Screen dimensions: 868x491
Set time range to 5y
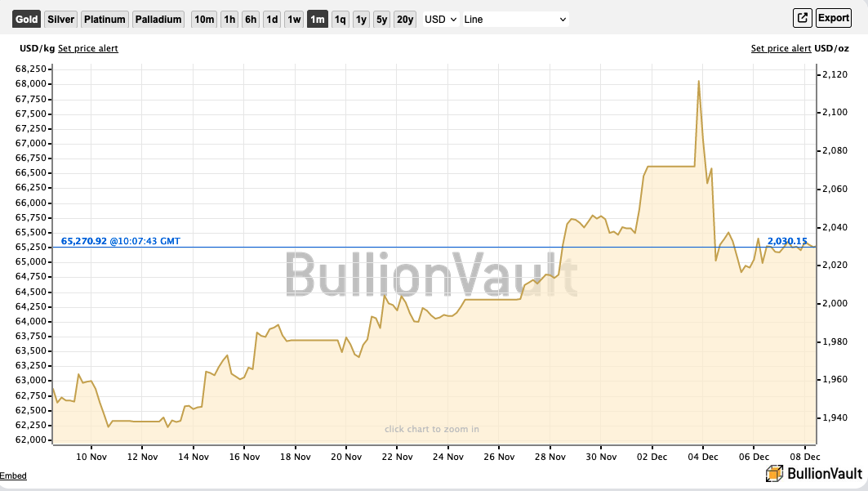click(x=381, y=20)
